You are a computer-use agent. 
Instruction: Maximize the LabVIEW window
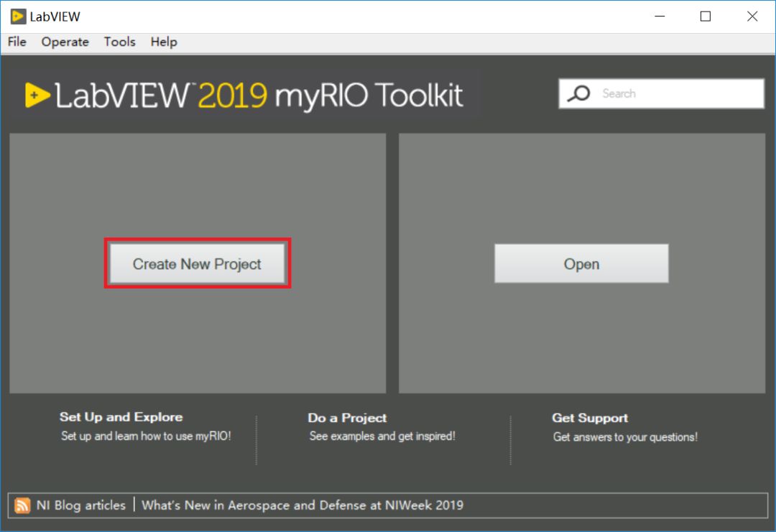click(705, 16)
